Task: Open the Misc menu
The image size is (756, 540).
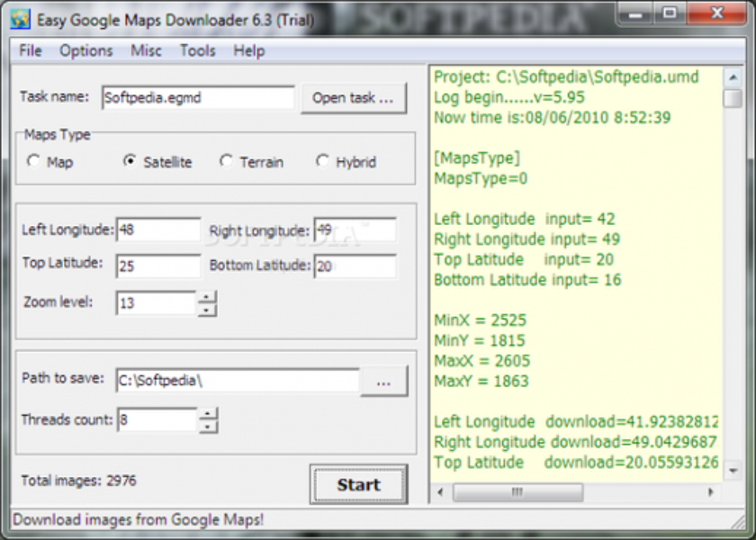Action: tap(146, 50)
